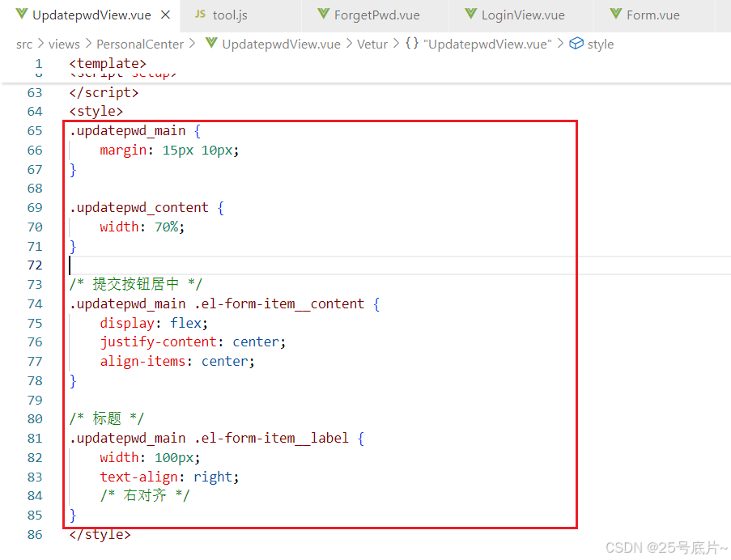The width and height of the screenshot is (731, 560).
Task: Click '.updatepwd_content' selector
Action: coord(139,208)
